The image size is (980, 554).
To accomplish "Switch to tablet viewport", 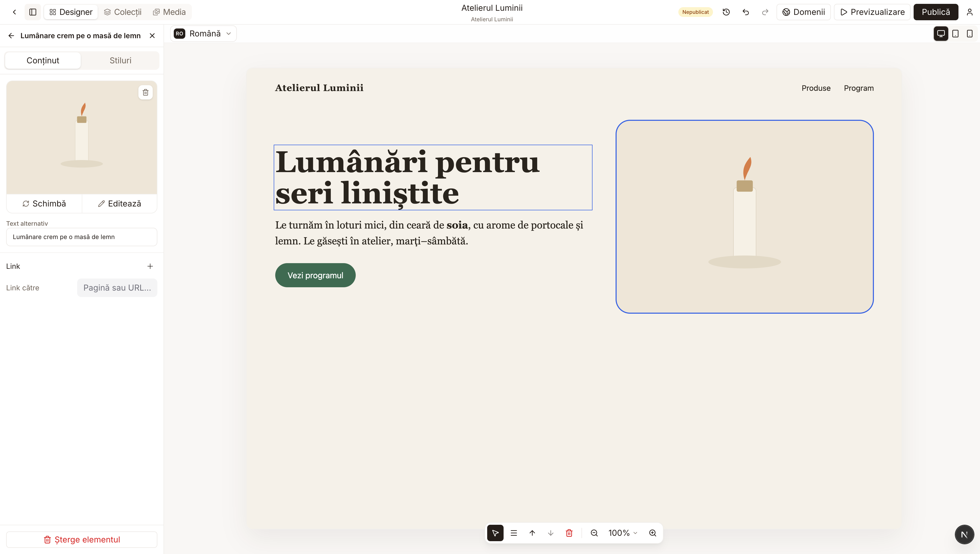I will pos(955,34).
